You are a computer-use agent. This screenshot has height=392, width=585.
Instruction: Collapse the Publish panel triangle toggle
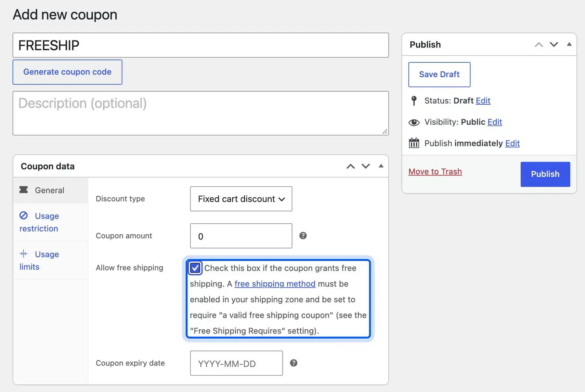569,44
